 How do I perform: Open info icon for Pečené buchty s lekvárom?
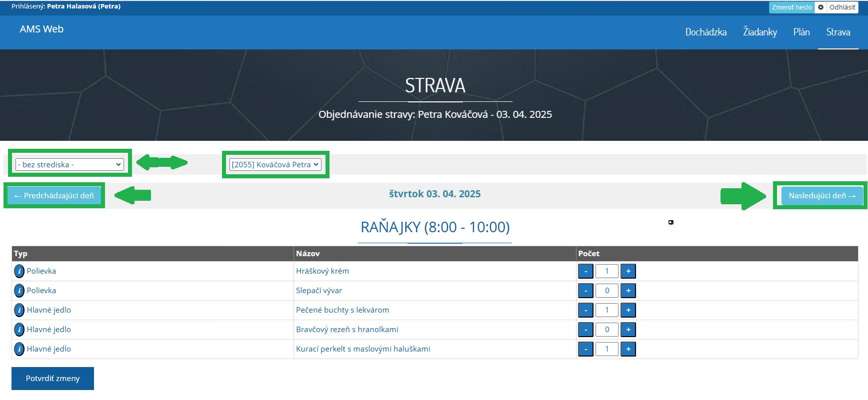(19, 310)
